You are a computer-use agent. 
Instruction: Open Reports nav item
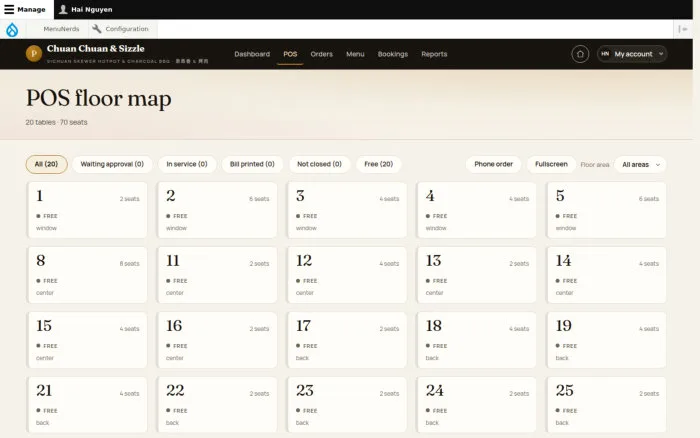(x=434, y=54)
